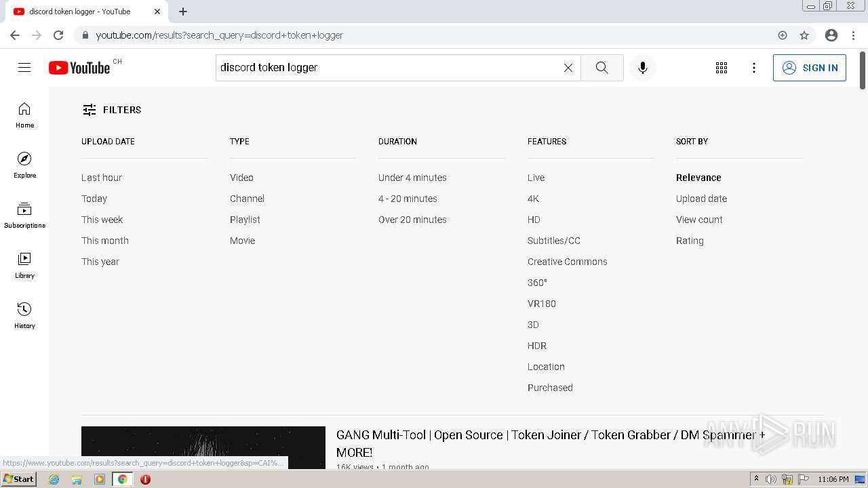
Task: Open the YouTube hamburger guide menu
Action: coord(24,68)
